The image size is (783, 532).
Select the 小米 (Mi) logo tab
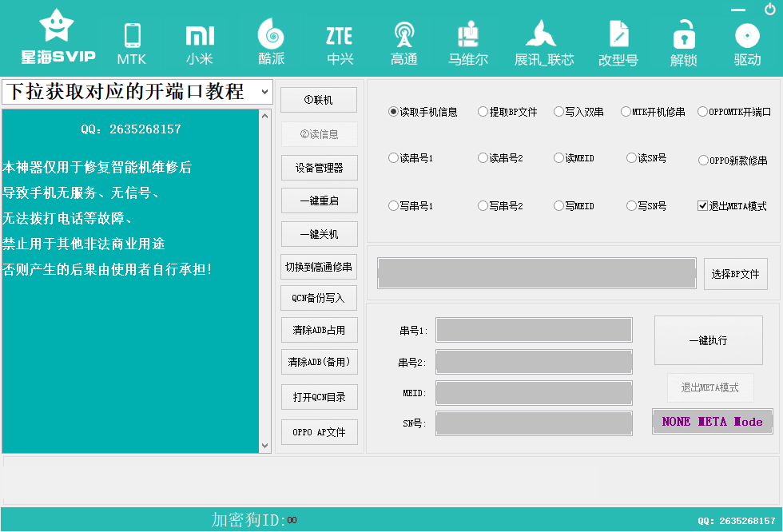click(x=200, y=44)
